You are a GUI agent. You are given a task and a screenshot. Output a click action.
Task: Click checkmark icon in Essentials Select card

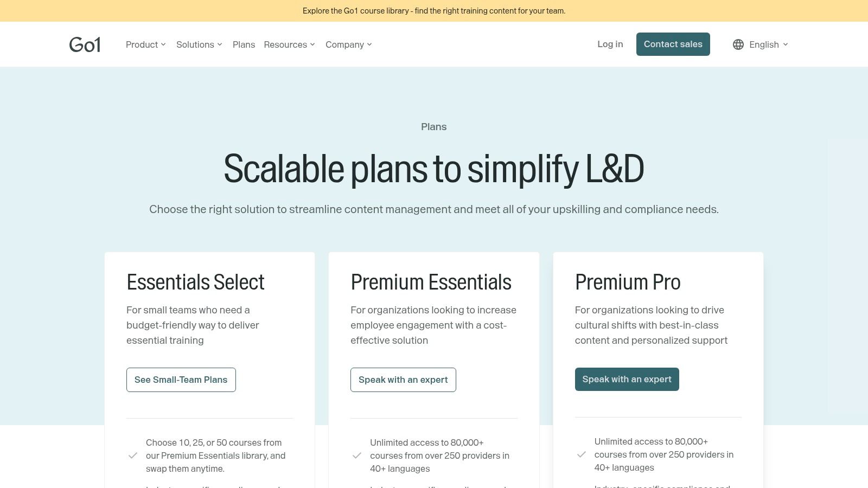[133, 455]
